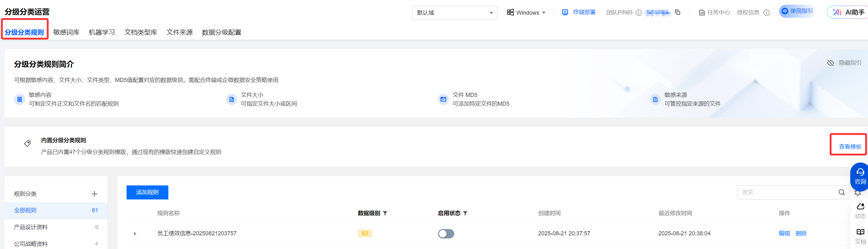This screenshot has width=868, height=249.
Task: Filter by data level column
Action: tap(385, 213)
